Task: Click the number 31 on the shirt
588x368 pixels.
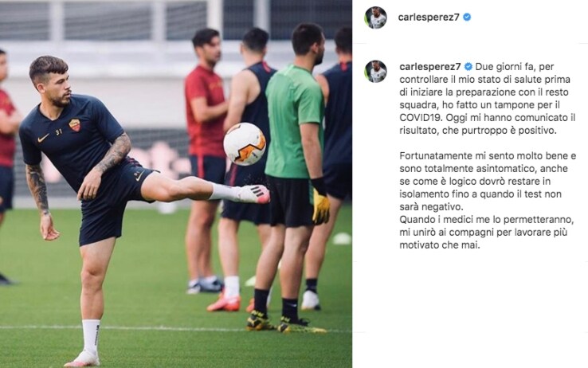Action: pos(59,132)
